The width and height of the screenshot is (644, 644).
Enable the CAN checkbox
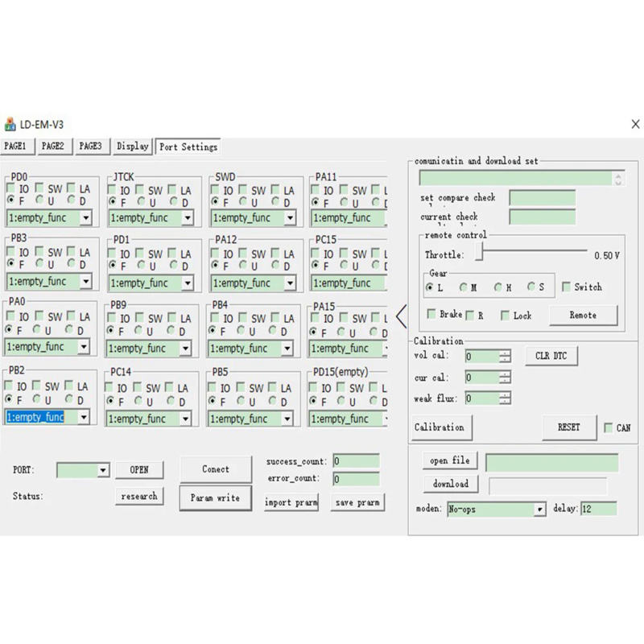(x=609, y=428)
